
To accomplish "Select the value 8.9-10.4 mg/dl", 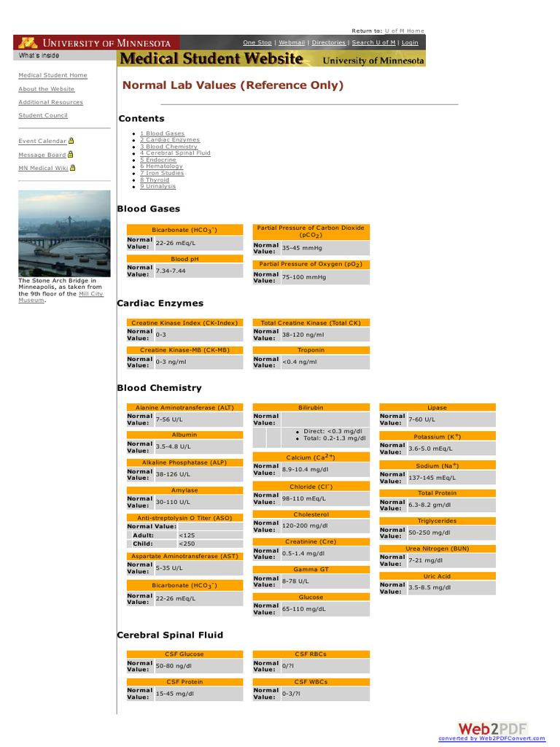I will pyautogui.click(x=306, y=469).
